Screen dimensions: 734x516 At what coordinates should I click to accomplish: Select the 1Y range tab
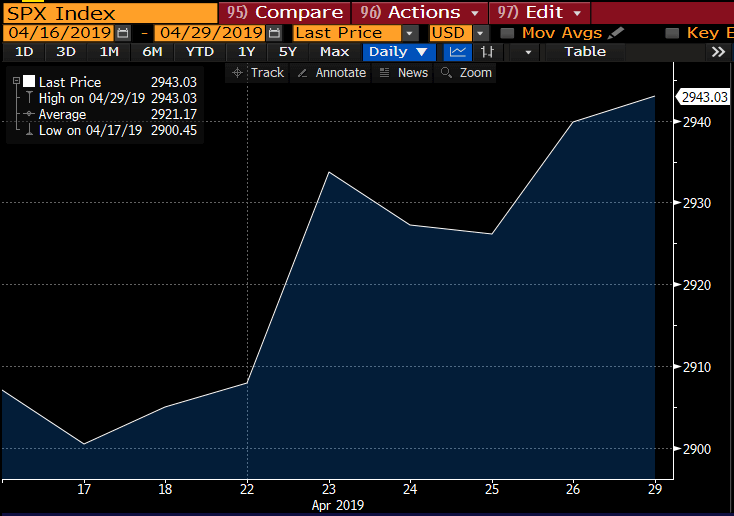(247, 52)
